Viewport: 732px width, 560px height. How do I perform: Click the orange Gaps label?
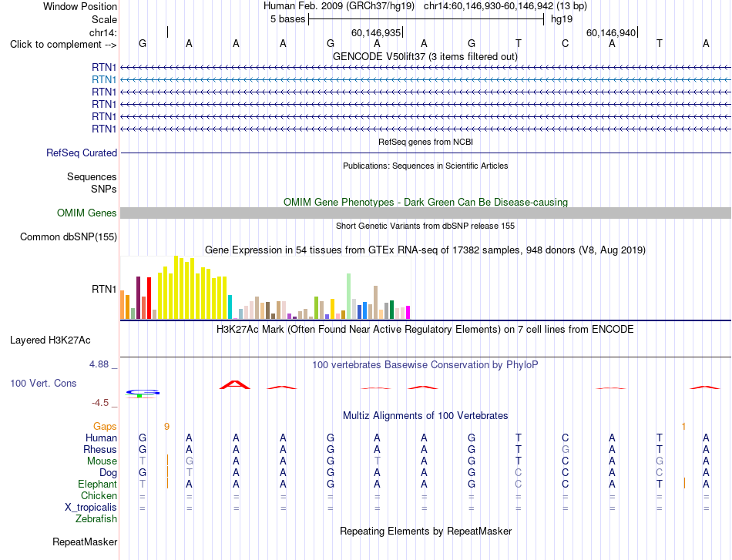(x=105, y=426)
